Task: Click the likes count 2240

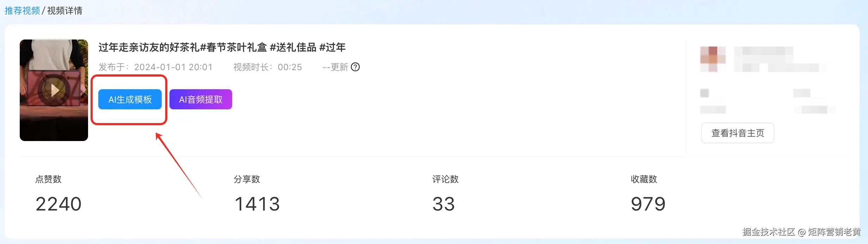Action: pos(58,204)
